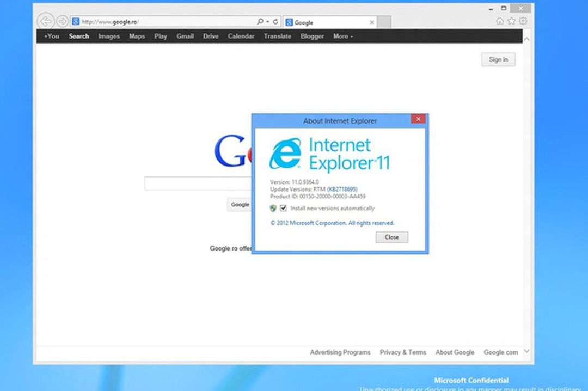Image resolution: width=588 pixels, height=391 pixels.
Task: Open Favorites using the star icon
Action: 511,20
